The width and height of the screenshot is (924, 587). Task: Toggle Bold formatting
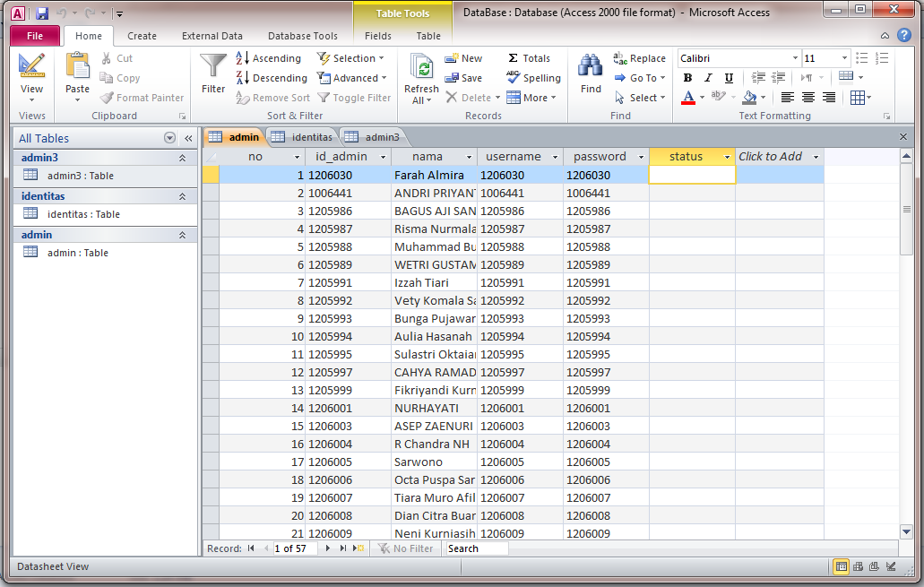687,78
